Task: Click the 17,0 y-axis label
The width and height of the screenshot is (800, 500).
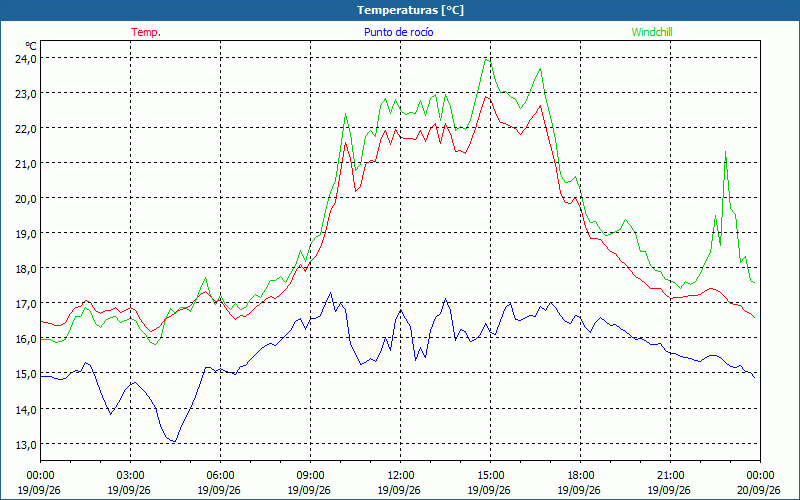Action: click(x=26, y=304)
